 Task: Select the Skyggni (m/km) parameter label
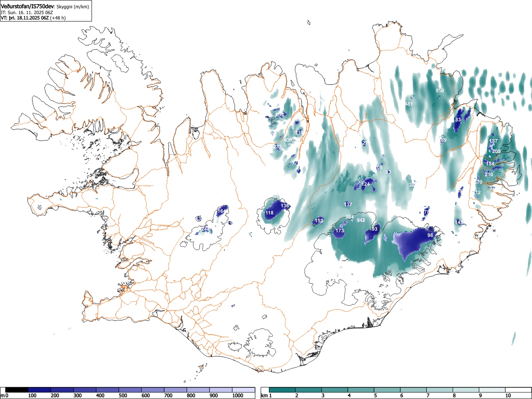click(x=72, y=7)
